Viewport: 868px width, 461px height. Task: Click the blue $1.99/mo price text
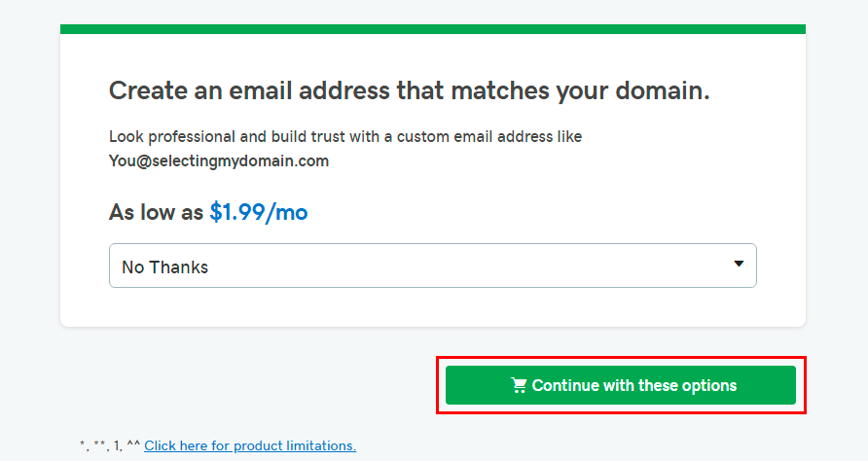(259, 213)
